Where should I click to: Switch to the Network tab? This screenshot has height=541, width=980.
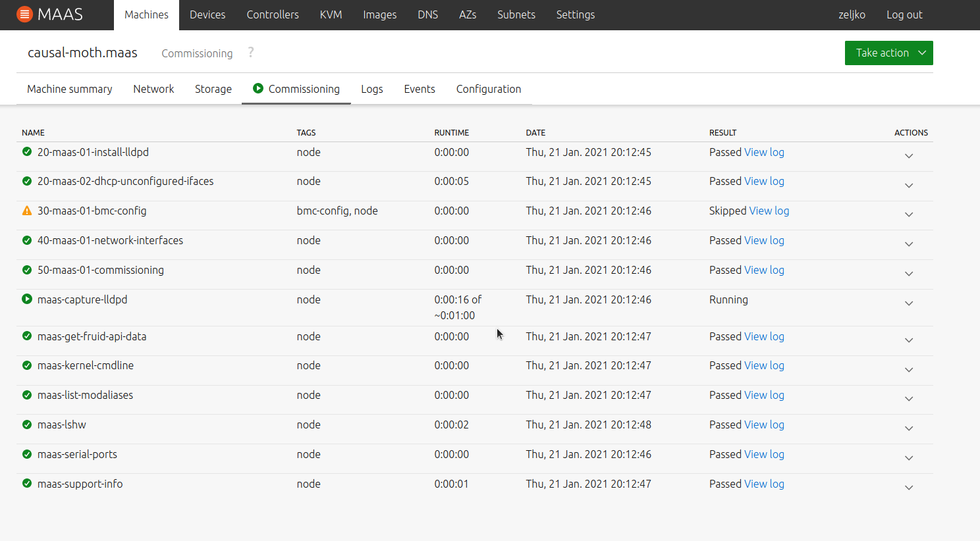153,89
